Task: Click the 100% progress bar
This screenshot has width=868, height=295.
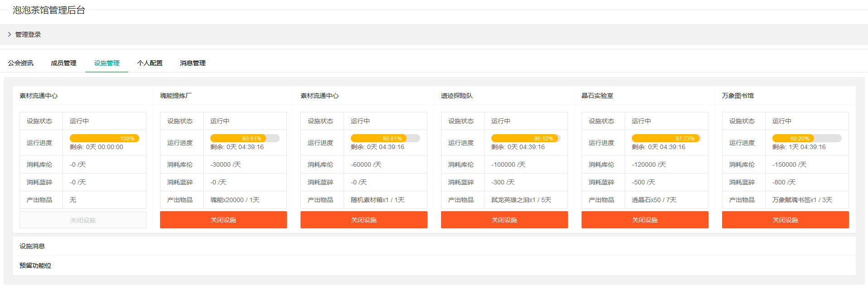Action: click(104, 138)
